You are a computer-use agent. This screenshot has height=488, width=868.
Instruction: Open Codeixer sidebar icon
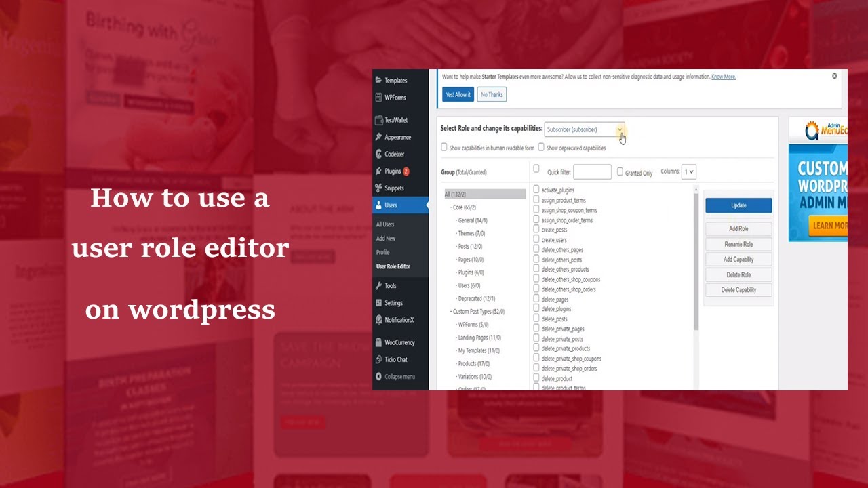(x=379, y=154)
